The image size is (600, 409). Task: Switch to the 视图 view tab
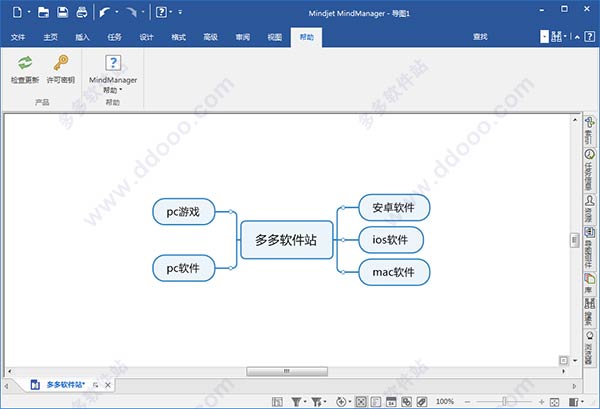274,37
